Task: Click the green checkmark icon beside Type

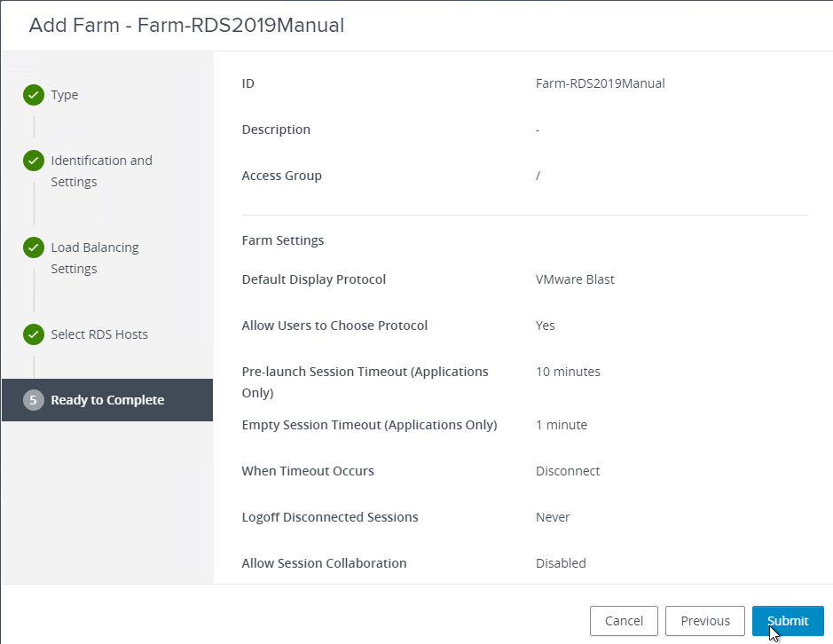Action: 34,95
